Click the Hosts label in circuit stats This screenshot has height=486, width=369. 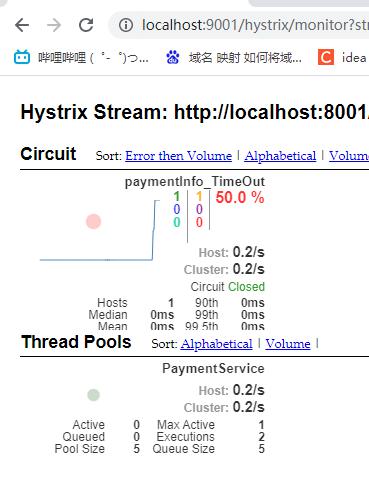pyautogui.click(x=112, y=303)
